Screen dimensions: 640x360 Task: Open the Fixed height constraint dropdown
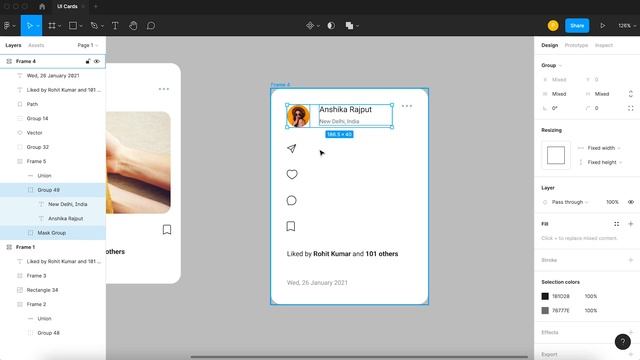604,162
